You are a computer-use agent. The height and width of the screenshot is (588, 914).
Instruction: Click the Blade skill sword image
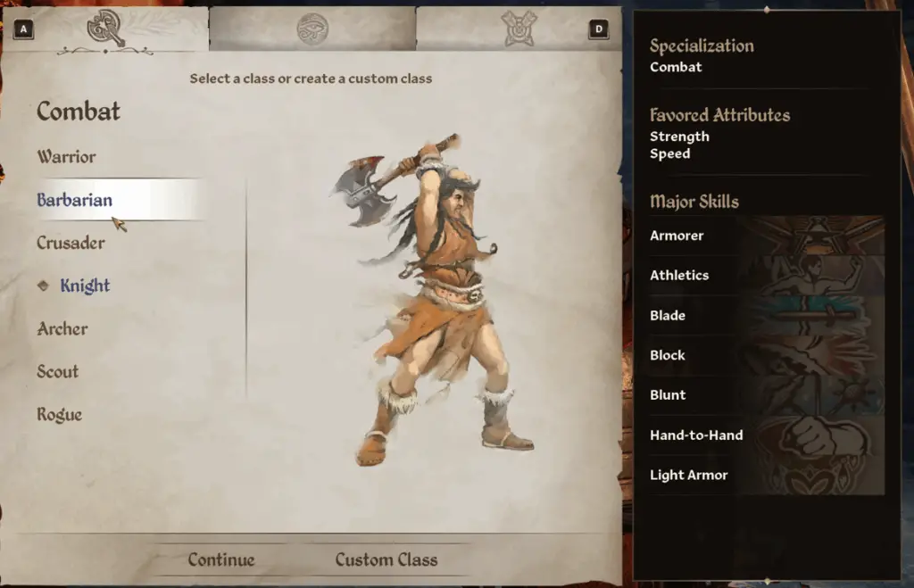(x=815, y=315)
